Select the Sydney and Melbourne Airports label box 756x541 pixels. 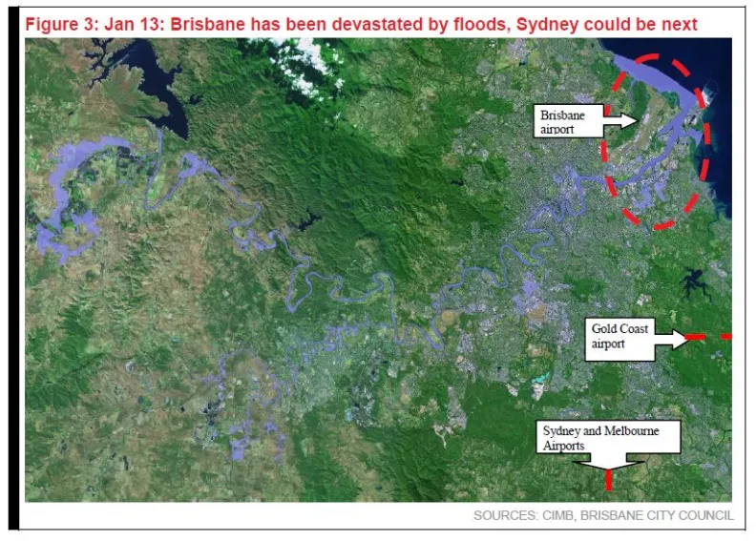point(609,437)
